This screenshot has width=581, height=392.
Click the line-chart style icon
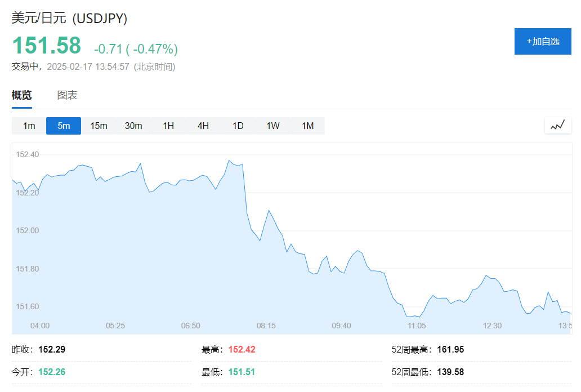[x=557, y=125]
